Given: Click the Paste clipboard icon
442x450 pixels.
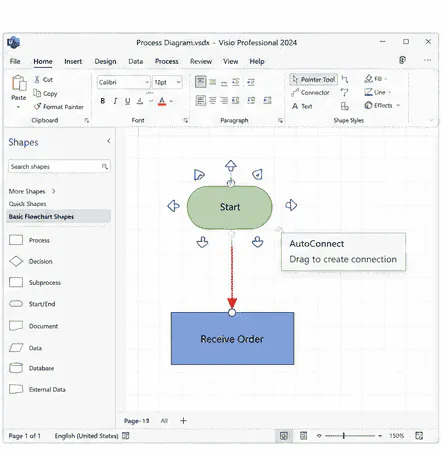Looking at the screenshot, I should click(x=19, y=83).
